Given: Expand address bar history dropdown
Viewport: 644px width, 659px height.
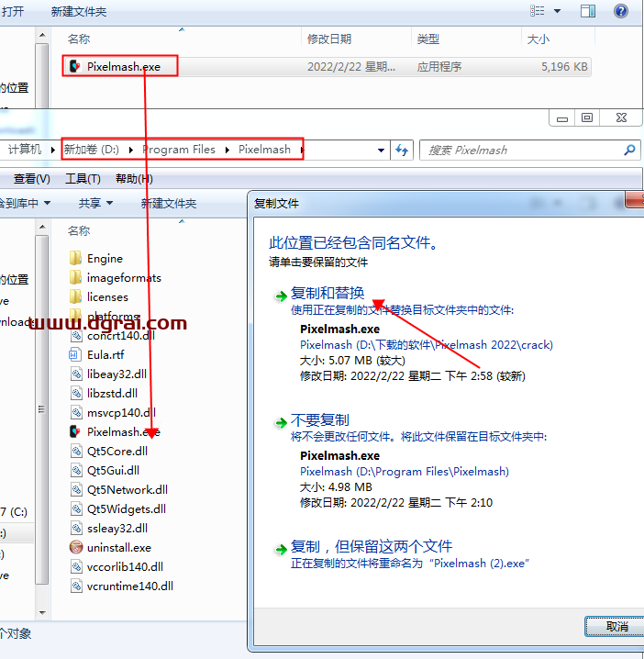Looking at the screenshot, I should 381,150.
